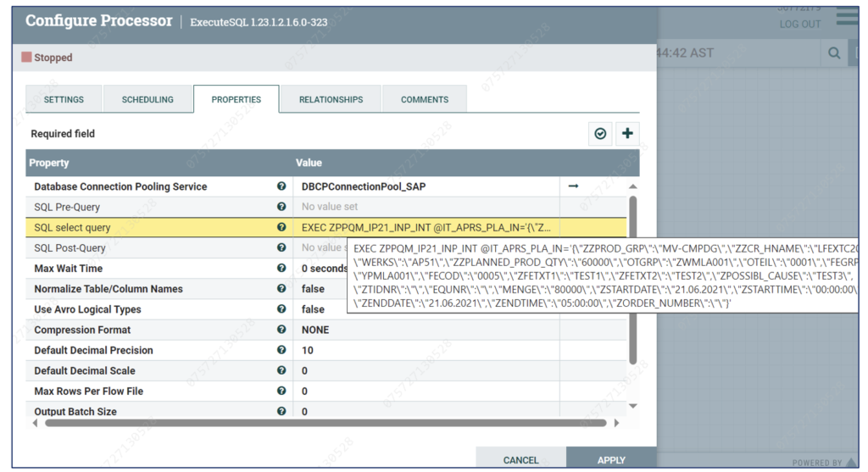
Task: Click the verify properties checkmark icon
Action: pos(600,133)
